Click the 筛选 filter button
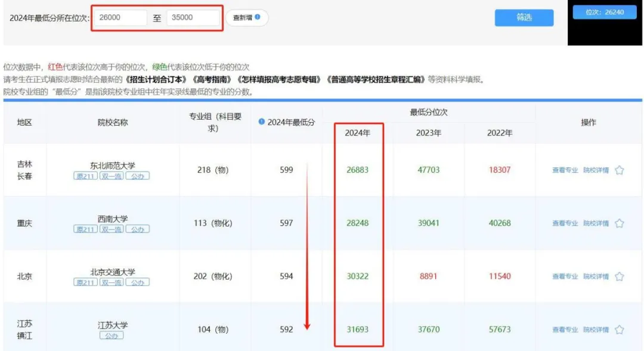The height and width of the screenshot is (351, 644). 524,18
